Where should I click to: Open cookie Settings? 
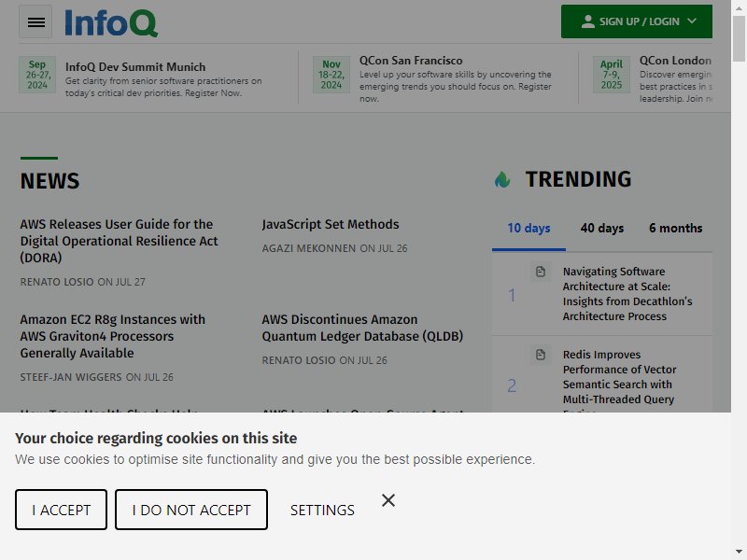[322, 510]
